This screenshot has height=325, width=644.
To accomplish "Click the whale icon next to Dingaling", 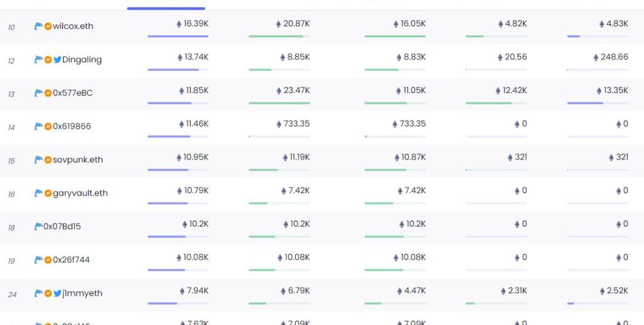I will pyautogui.click(x=38, y=59).
